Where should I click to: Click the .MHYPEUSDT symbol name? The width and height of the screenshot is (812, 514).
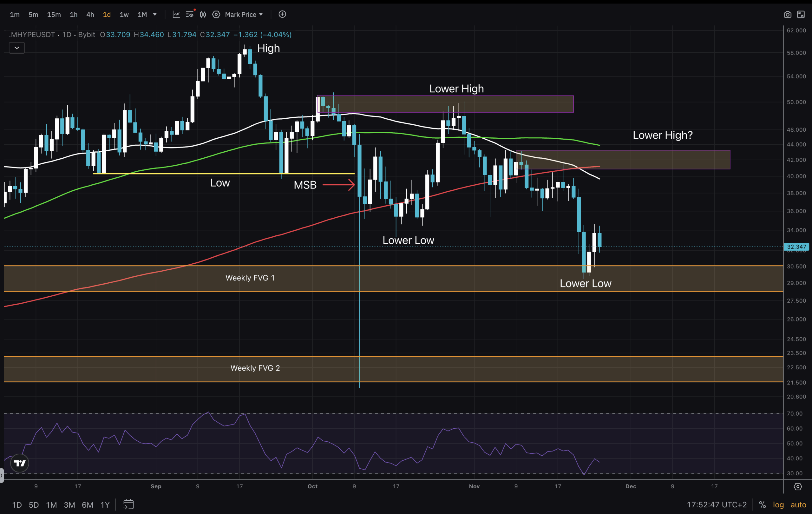32,34
